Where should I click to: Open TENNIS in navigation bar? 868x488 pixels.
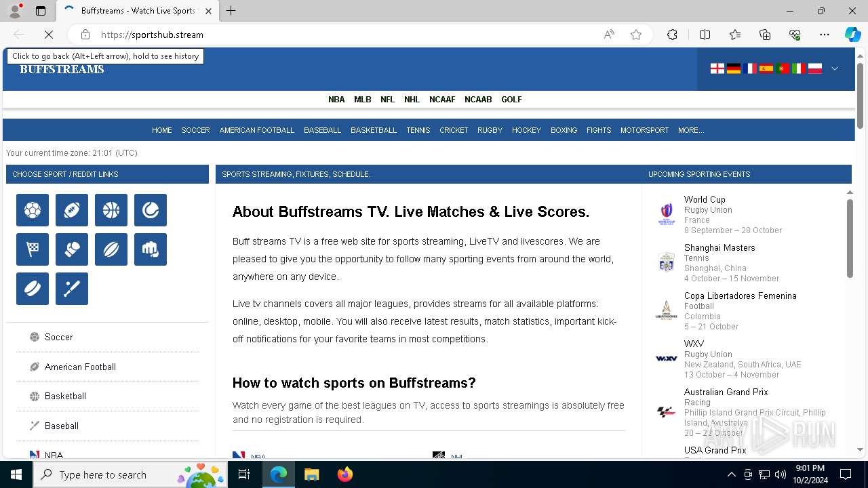(x=418, y=130)
